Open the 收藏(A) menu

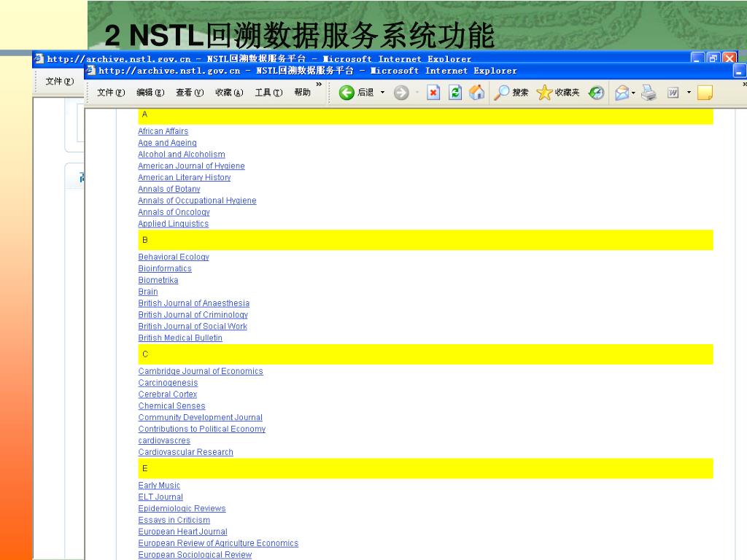click(x=229, y=93)
